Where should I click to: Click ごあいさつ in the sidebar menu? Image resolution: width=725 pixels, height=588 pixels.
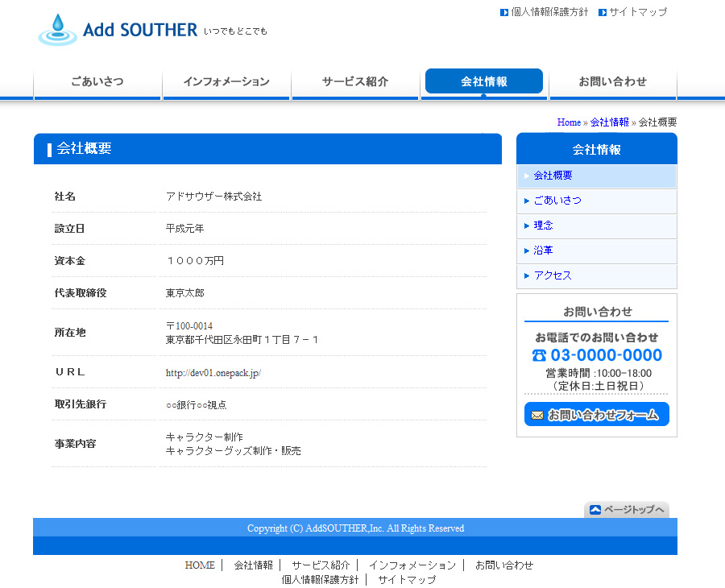click(x=557, y=201)
